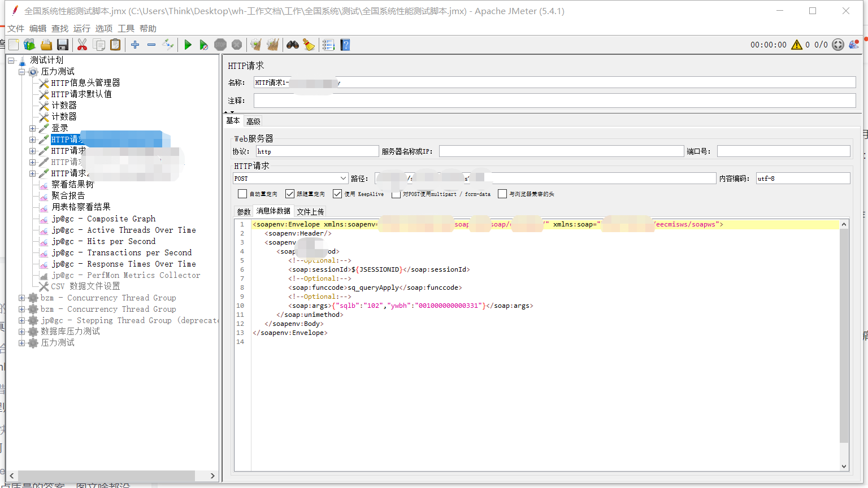The height and width of the screenshot is (488, 868).
Task: Collapse the 测试计划 root node
Action: pyautogui.click(x=11, y=60)
